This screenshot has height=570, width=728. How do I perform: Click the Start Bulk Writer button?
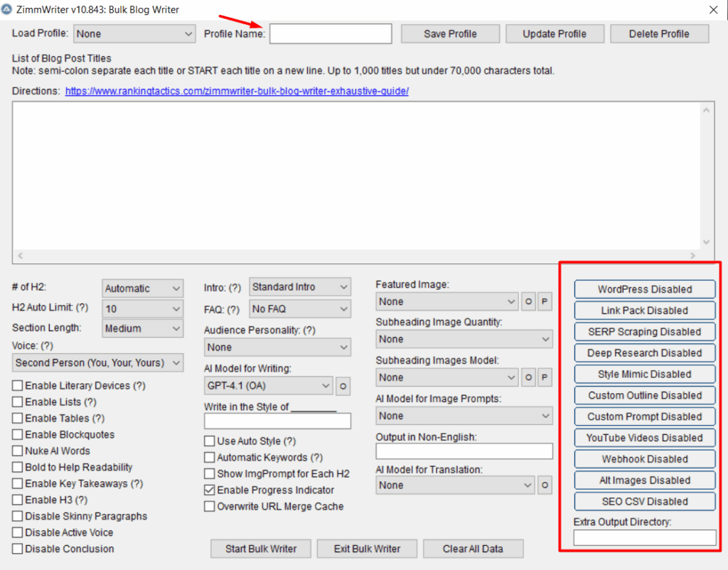tap(261, 549)
